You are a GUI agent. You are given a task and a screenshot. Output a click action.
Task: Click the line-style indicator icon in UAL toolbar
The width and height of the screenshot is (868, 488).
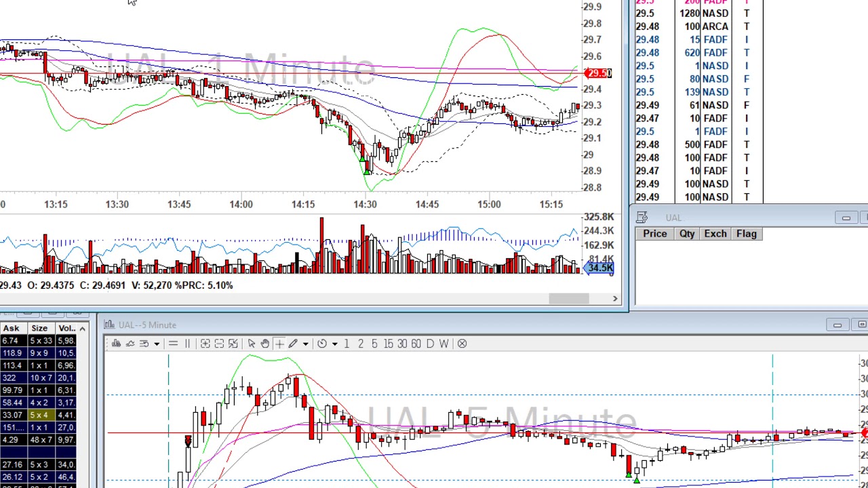(x=130, y=344)
